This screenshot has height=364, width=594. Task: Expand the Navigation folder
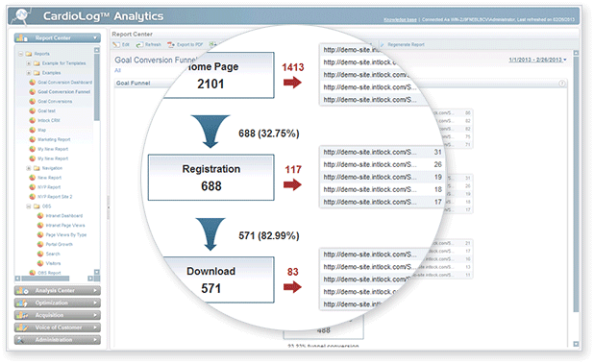tap(29, 168)
